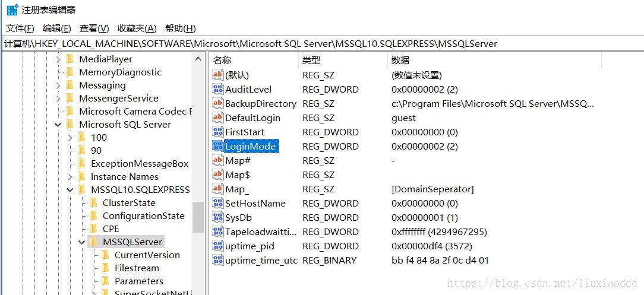
Task: Open the 帮助(H) menu
Action: pyautogui.click(x=180, y=28)
